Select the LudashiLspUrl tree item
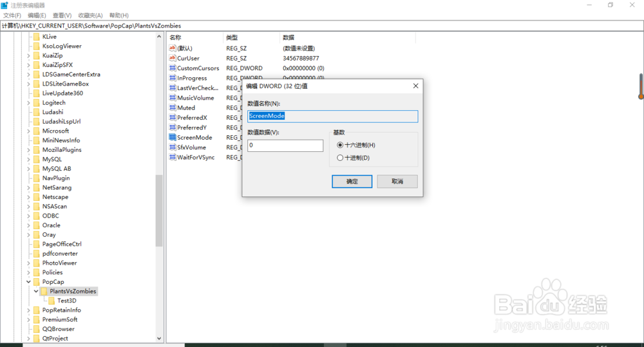 click(x=62, y=122)
